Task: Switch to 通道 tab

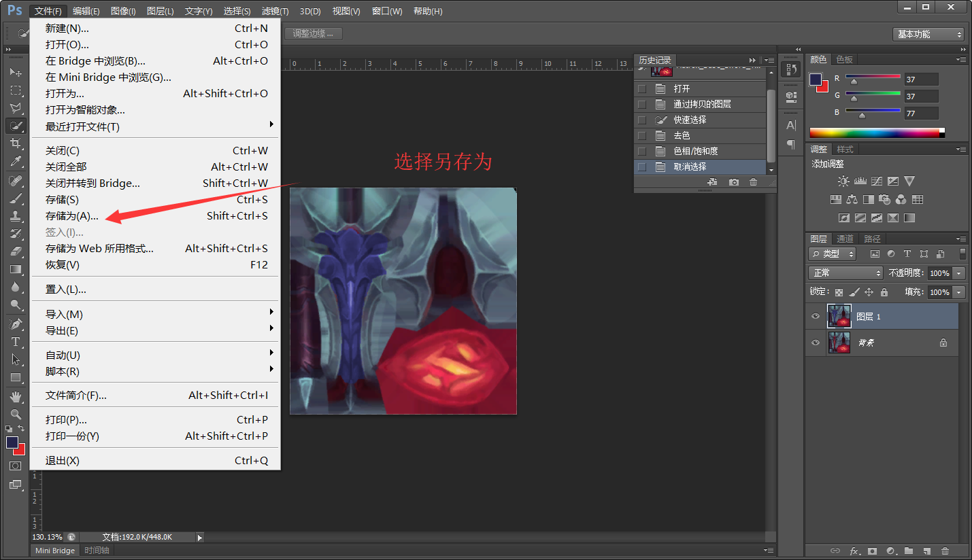Action: pos(845,239)
